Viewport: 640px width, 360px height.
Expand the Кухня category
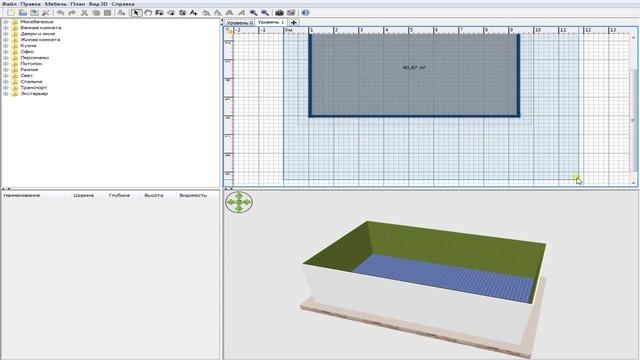tap(6, 46)
